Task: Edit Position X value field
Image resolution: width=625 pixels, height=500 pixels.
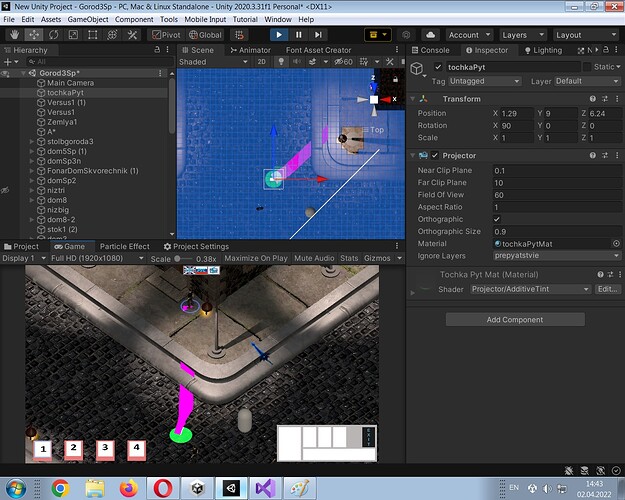Action: 517,114
